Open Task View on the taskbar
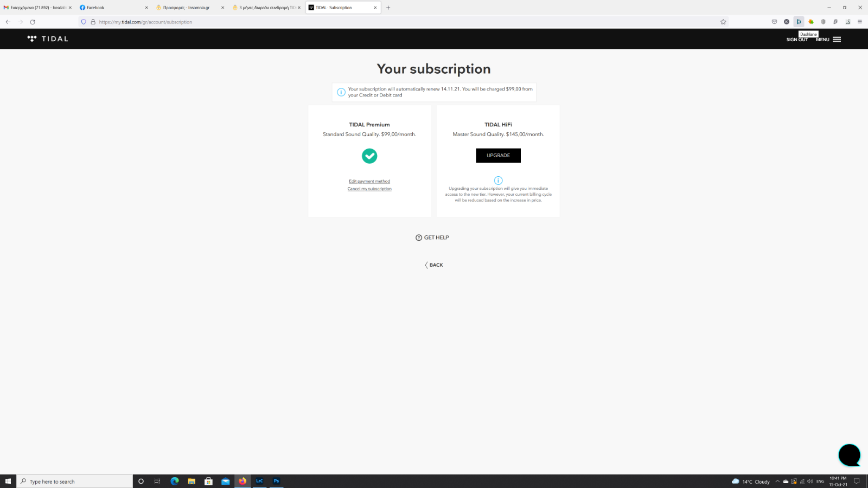 tap(157, 481)
